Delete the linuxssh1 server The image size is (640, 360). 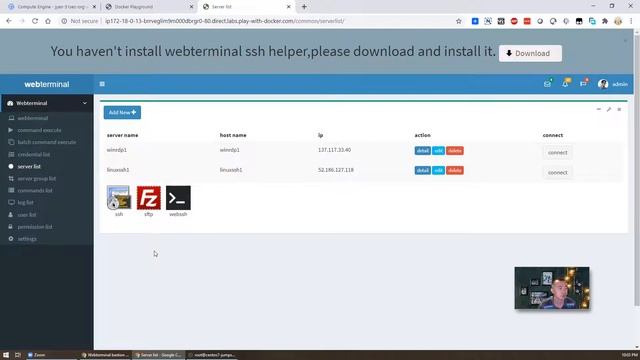click(x=455, y=170)
